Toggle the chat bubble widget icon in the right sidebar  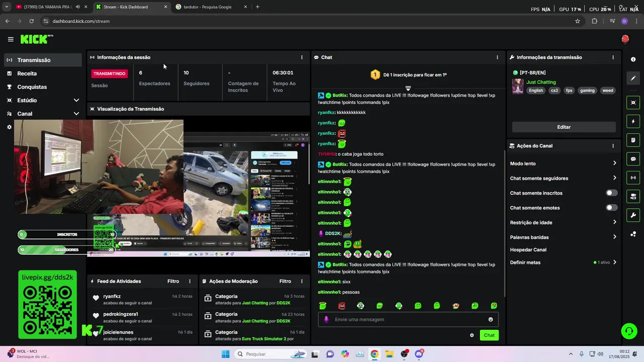click(633, 159)
